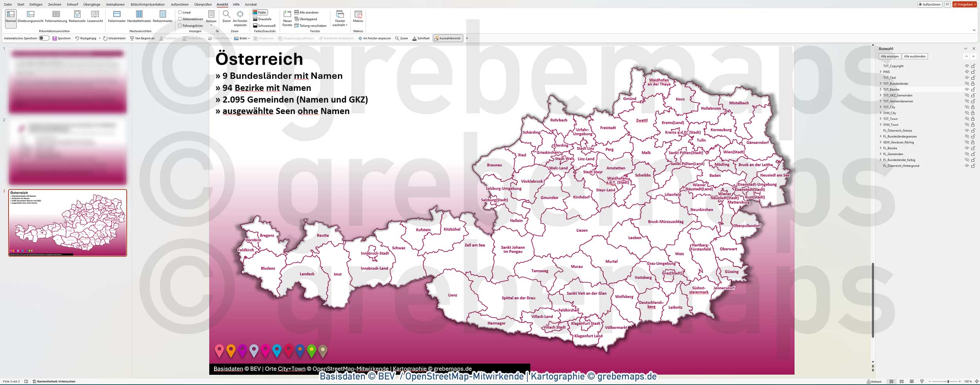
Task: Click the Makros icon
Action: 358,16
